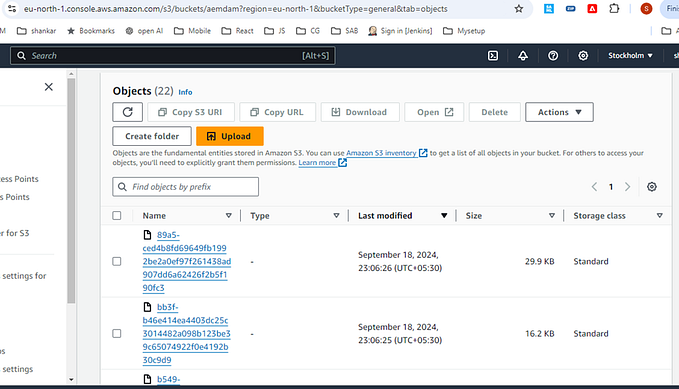Open the notifications bell
Screen dimensions: 679x389
pos(523,55)
